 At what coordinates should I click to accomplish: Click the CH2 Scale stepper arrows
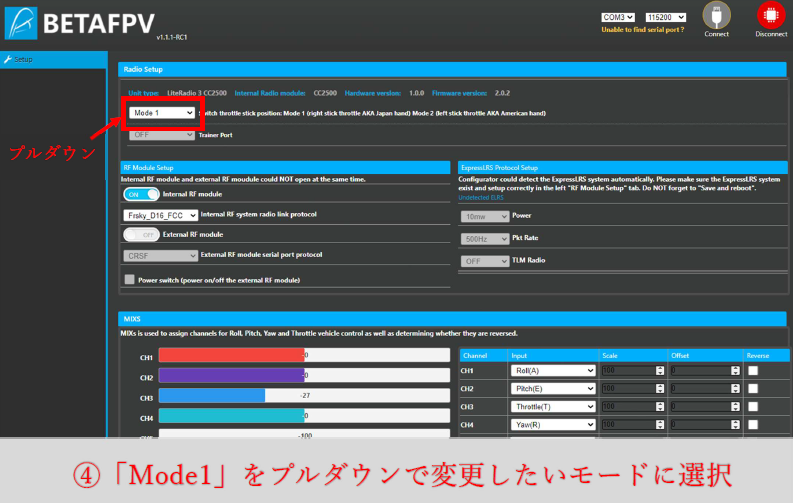659,389
